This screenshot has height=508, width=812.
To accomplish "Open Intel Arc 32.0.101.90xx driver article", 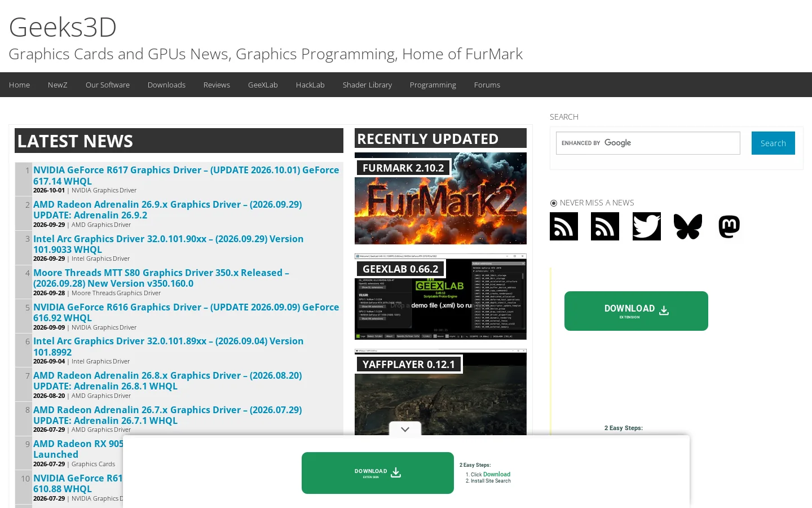I will 168,244.
